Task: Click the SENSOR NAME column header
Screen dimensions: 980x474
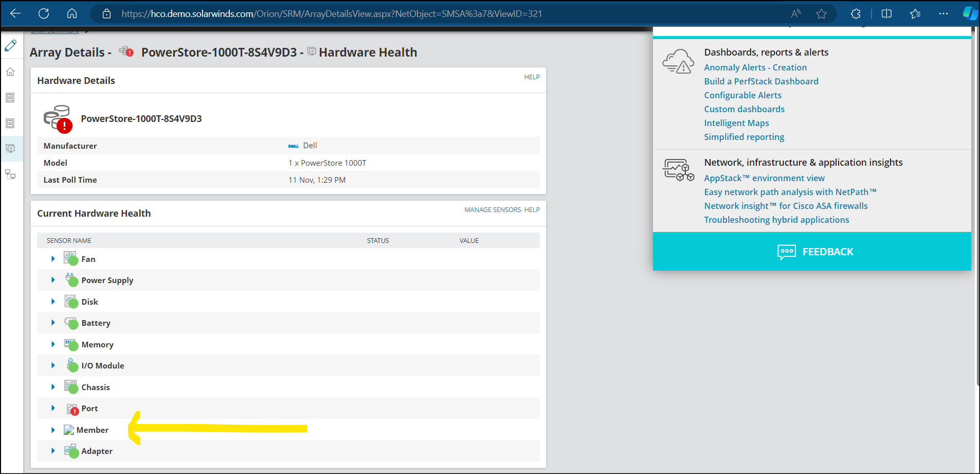Action: pyautogui.click(x=69, y=241)
